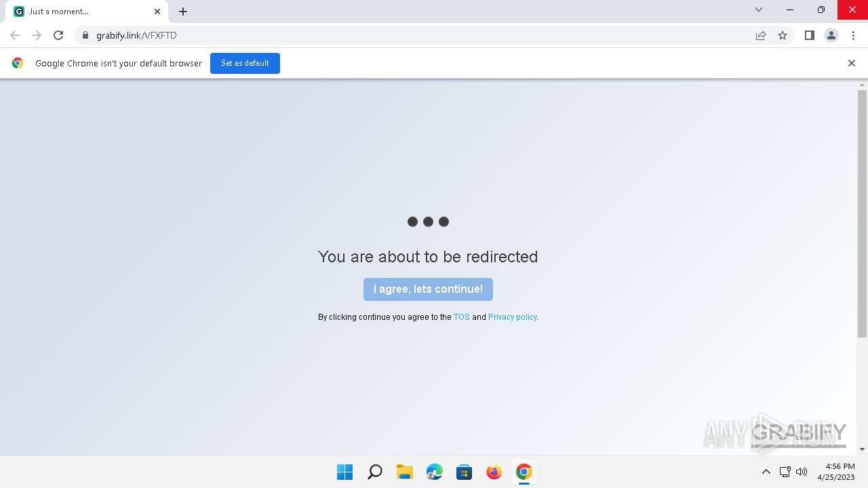
Task: Set Chrome as default browser
Action: [245, 63]
